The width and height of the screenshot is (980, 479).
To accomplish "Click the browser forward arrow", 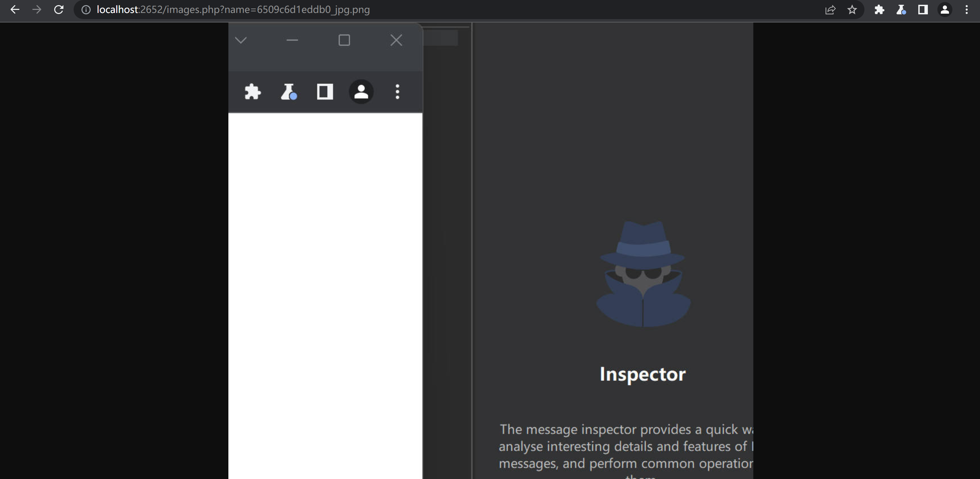I will click(x=37, y=10).
